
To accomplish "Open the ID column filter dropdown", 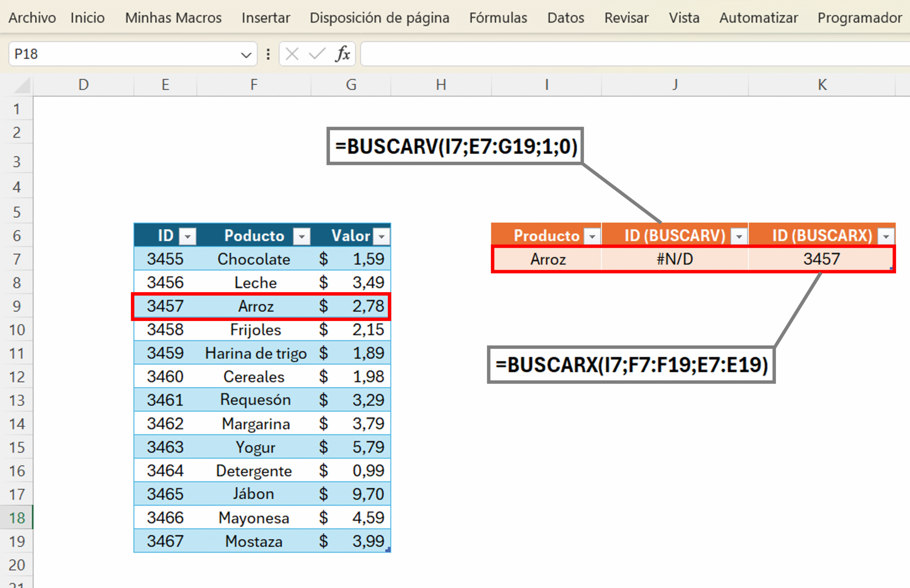I will 187,237.
